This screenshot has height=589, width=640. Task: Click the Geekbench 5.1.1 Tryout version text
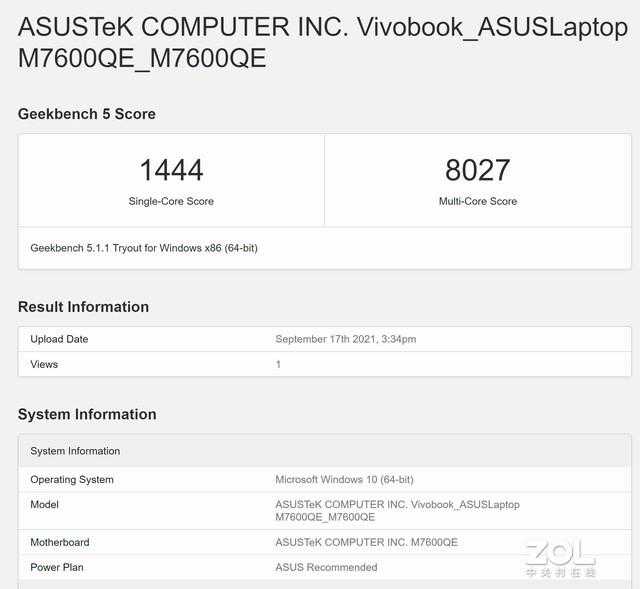[144, 247]
